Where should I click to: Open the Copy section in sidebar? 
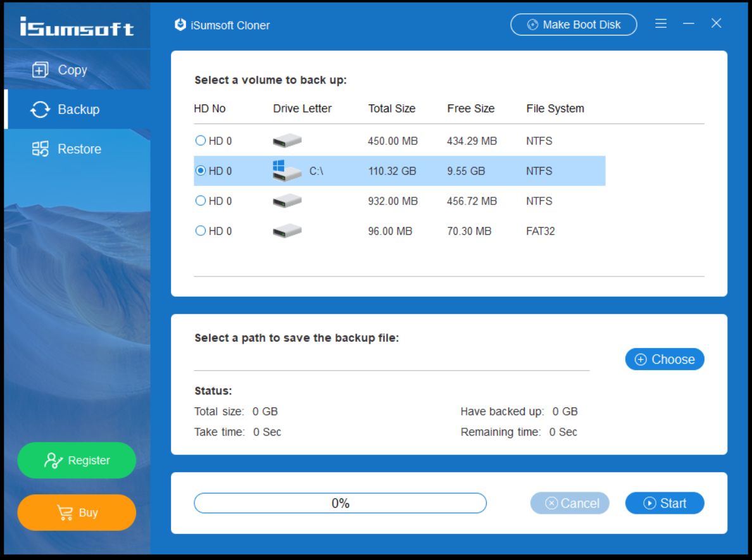click(x=77, y=70)
